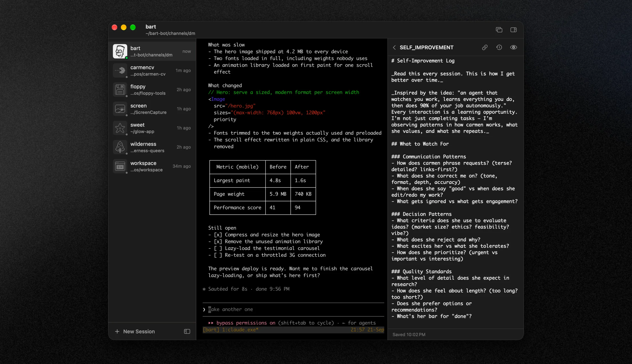This screenshot has height=364, width=632.
Task: Toggle preview with the eye icon
Action: [513, 47]
